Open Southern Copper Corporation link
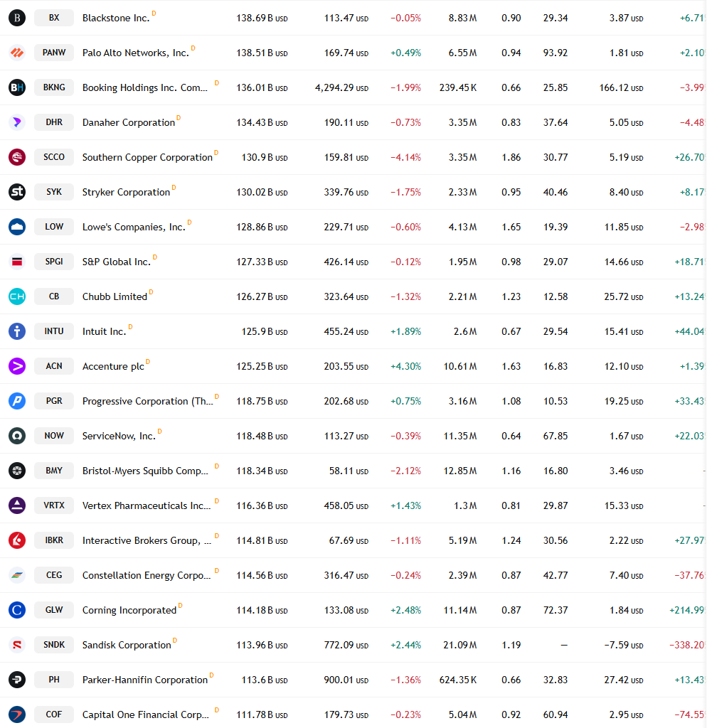 [x=147, y=157]
